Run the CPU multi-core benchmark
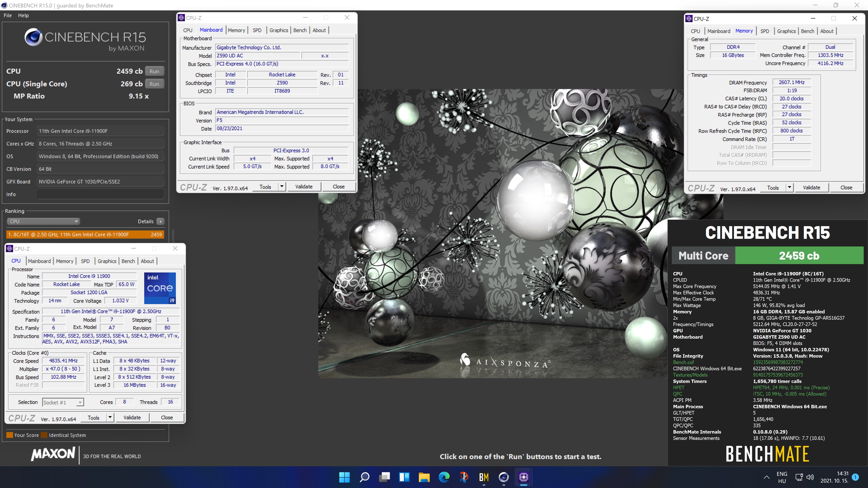This screenshot has width=868, height=488. (x=154, y=71)
